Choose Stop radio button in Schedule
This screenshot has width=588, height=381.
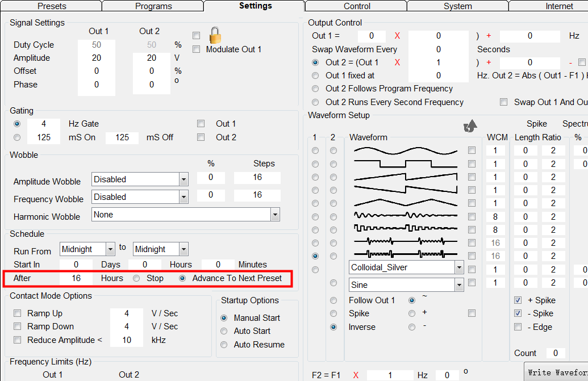click(x=136, y=279)
